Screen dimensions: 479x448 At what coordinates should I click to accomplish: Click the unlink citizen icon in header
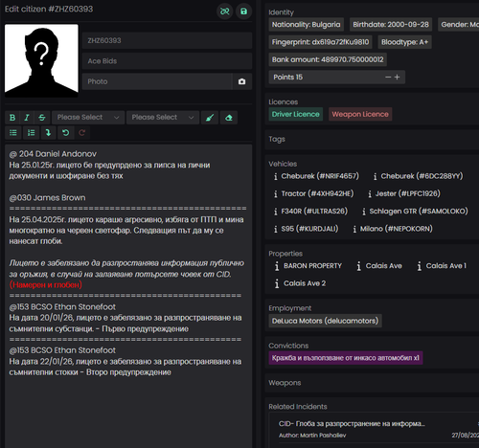(225, 11)
